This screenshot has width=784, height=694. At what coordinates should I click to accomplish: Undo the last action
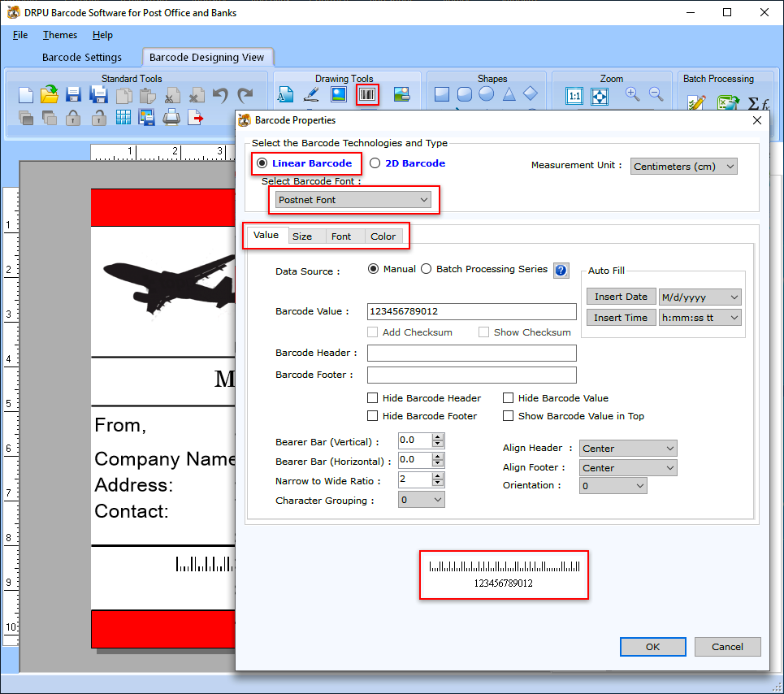click(x=220, y=94)
